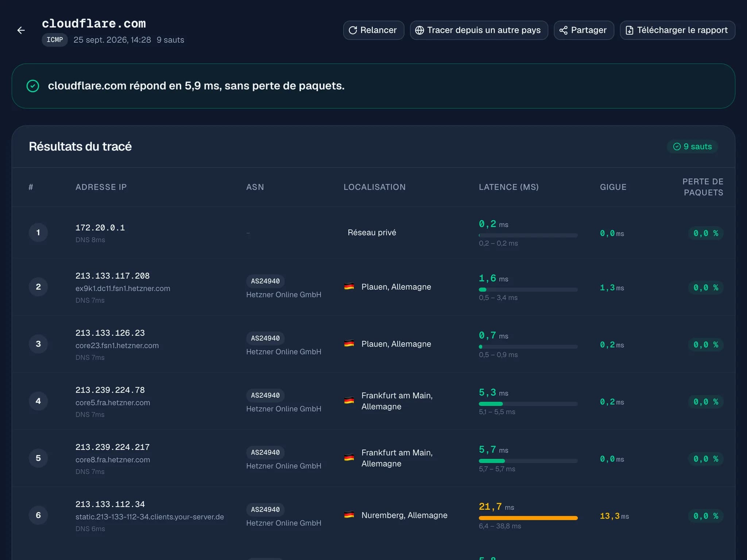Click German flag in hop 2 Plauen row
The height and width of the screenshot is (560, 747).
pyautogui.click(x=349, y=287)
